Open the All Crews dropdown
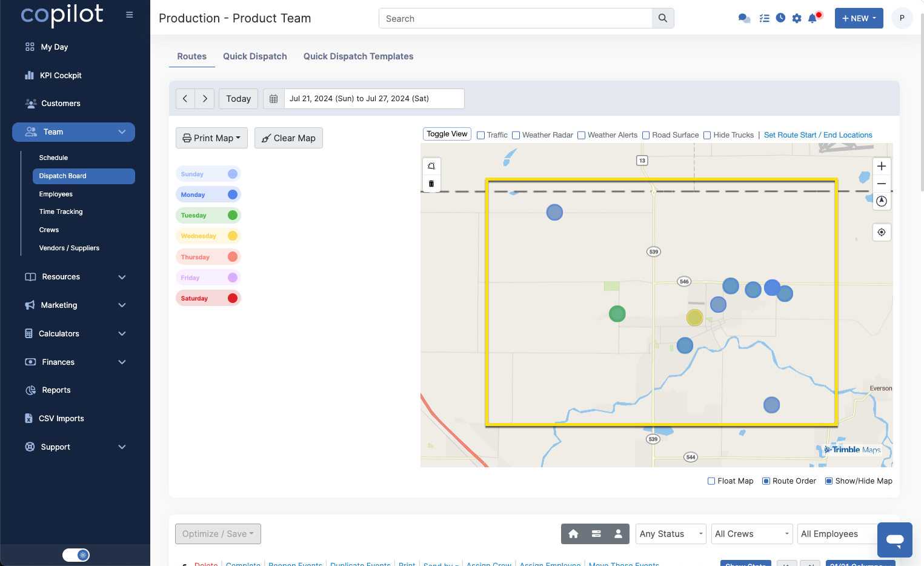Viewport: 924px width, 566px height. pos(752,534)
